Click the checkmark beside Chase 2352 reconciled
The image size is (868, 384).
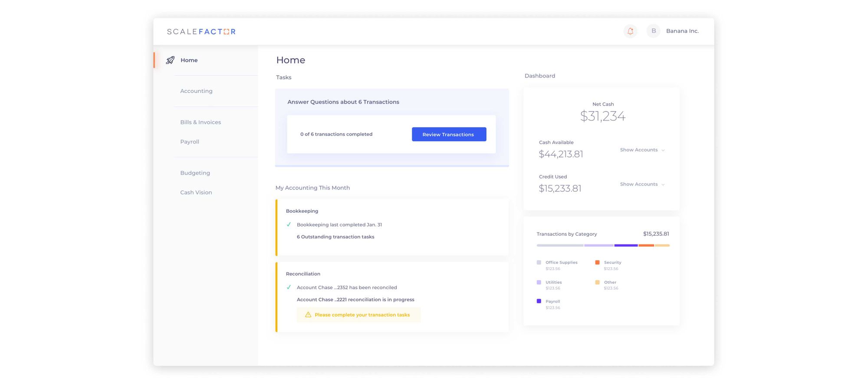click(289, 288)
